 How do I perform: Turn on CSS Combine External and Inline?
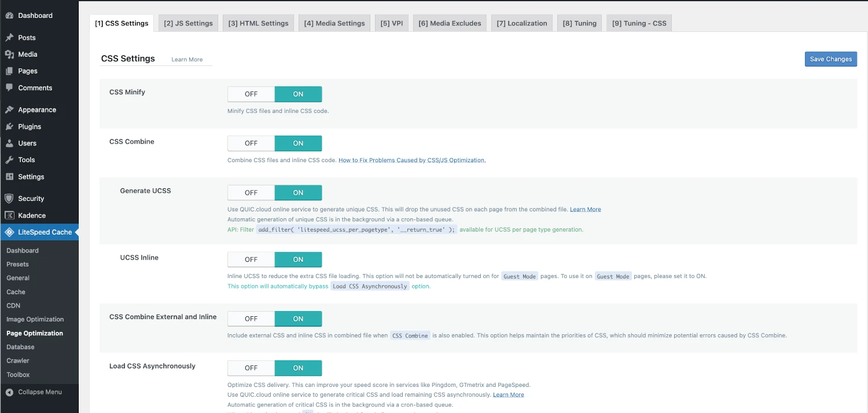click(298, 319)
